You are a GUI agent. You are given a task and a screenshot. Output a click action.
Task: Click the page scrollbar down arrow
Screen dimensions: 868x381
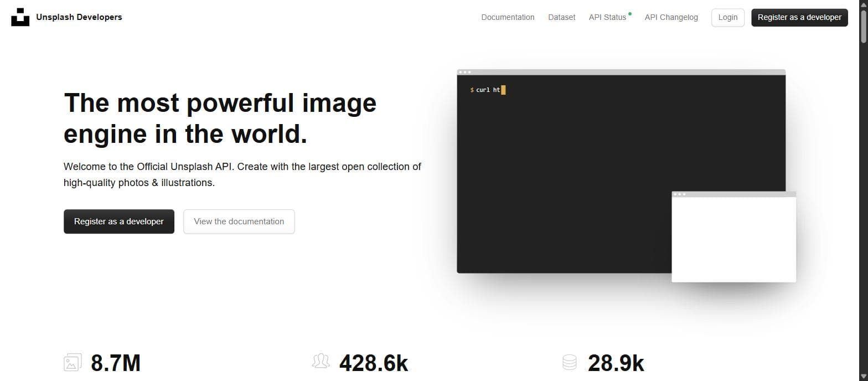point(863,377)
